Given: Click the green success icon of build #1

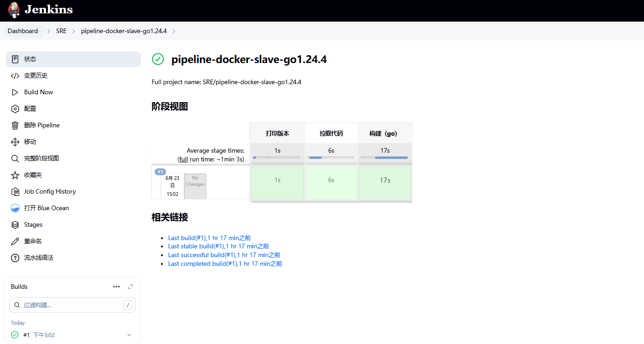Looking at the screenshot, I should click(15, 335).
